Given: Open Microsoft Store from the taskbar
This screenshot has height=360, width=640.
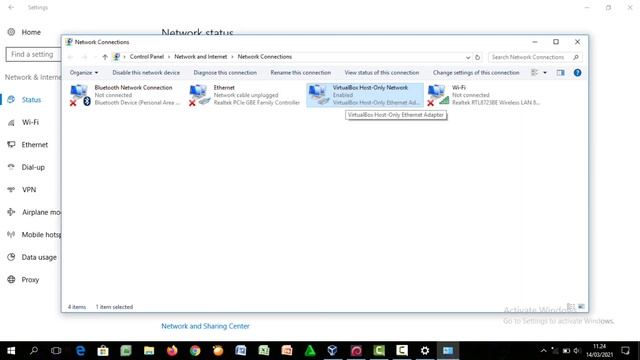Looking at the screenshot, I should click(x=103, y=351).
